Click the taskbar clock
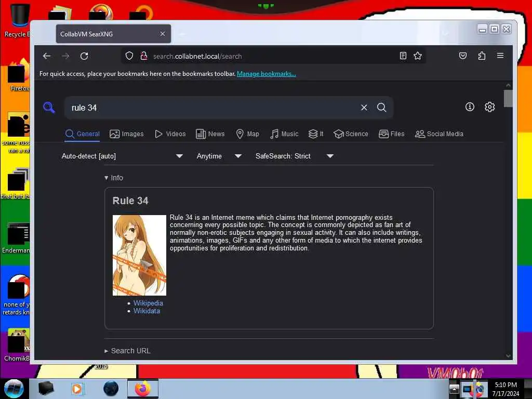 coord(506,389)
